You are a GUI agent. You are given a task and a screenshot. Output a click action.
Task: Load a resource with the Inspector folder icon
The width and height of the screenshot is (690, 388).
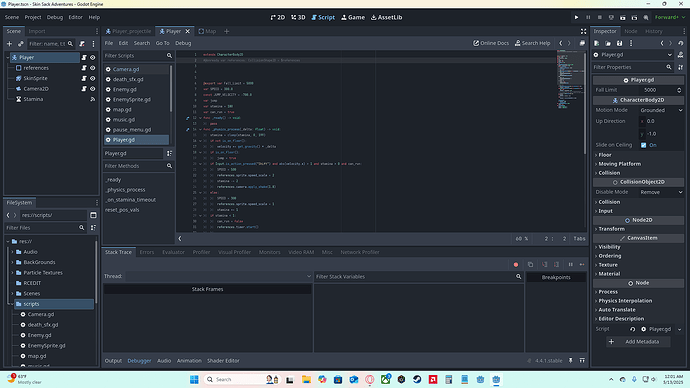(608, 43)
